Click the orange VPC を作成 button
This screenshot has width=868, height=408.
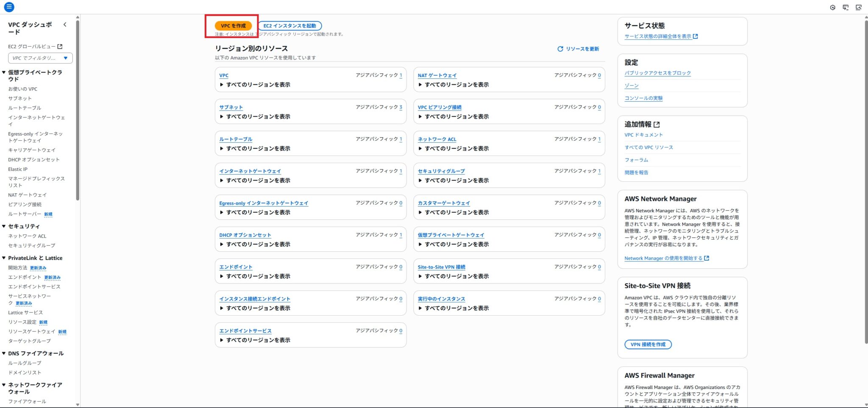click(233, 26)
